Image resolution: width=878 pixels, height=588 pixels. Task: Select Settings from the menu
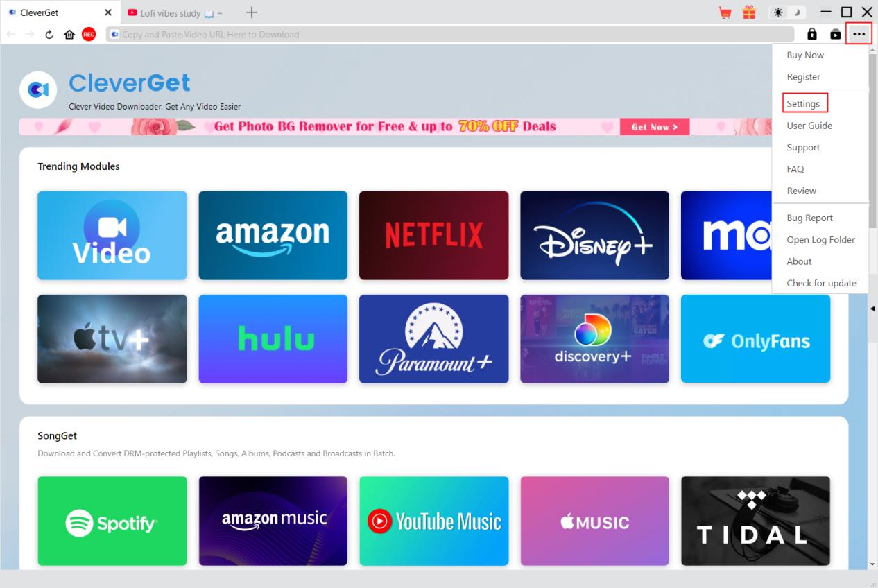tap(803, 104)
